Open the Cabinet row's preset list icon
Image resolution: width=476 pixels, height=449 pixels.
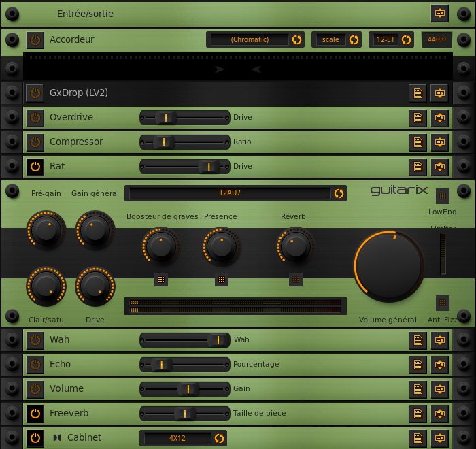[418, 438]
